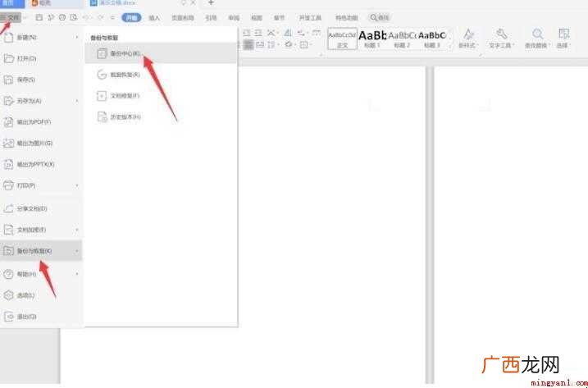Viewport: 588px width, 388px height.
Task: Expand the 帮助(H) submenu arrow
Action: 77,274
